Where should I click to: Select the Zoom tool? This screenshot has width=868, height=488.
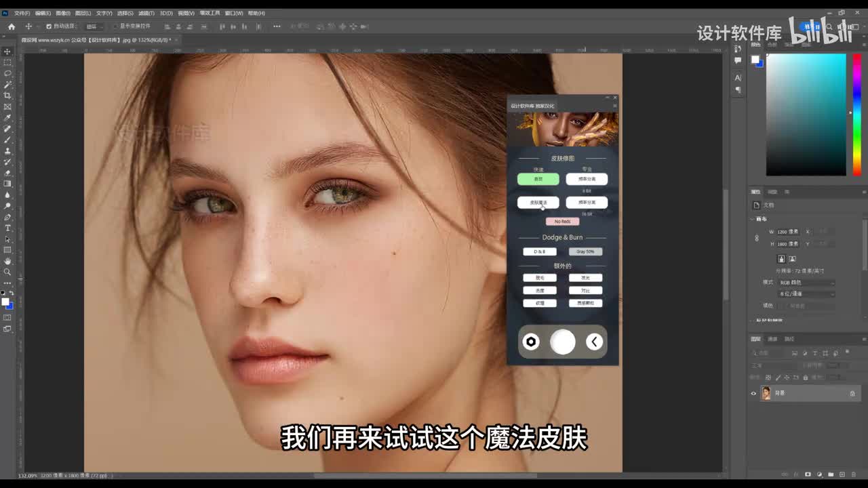pos(7,272)
